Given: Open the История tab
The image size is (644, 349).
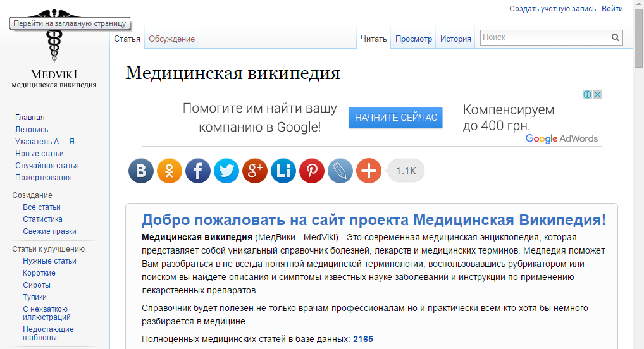Looking at the screenshot, I should [455, 39].
